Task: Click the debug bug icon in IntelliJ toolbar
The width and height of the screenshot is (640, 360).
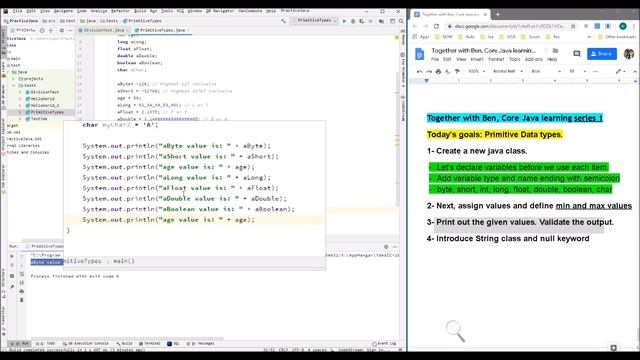Action: [x=353, y=21]
